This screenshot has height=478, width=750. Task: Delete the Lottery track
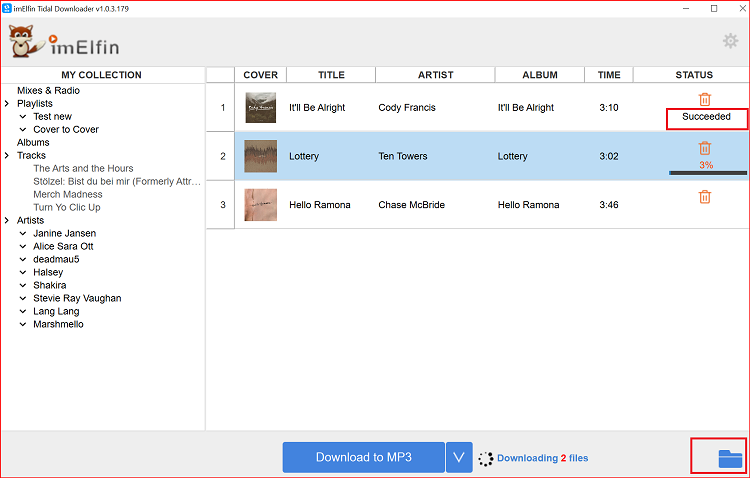point(705,148)
